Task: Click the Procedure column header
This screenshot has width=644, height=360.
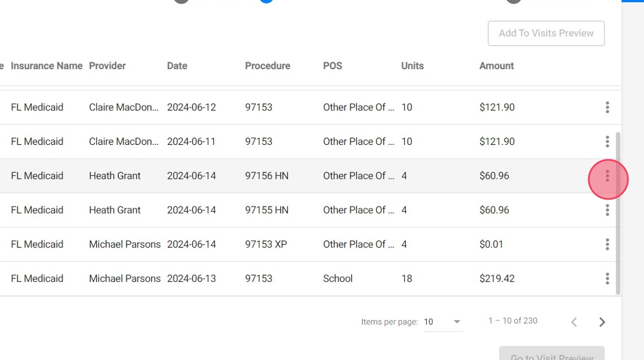Action: tap(267, 66)
